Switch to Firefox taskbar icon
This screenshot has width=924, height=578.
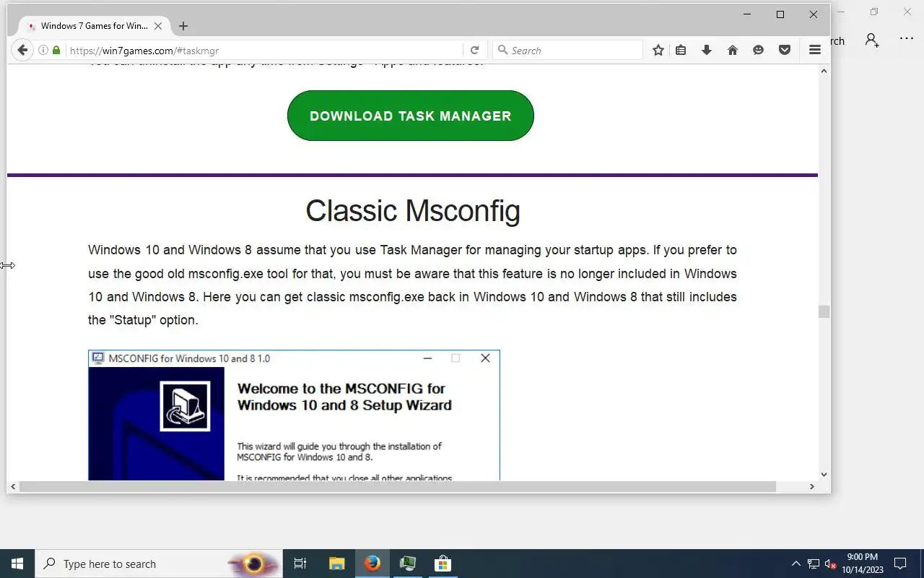tap(372, 564)
